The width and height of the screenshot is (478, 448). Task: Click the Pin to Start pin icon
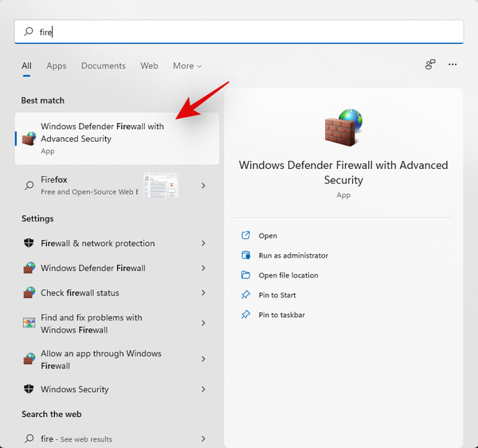tap(246, 295)
